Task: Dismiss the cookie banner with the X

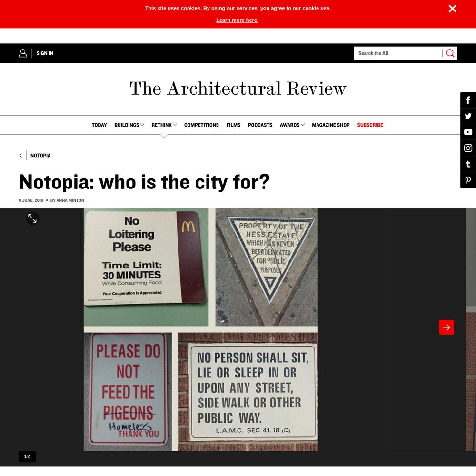Action: pos(452,9)
